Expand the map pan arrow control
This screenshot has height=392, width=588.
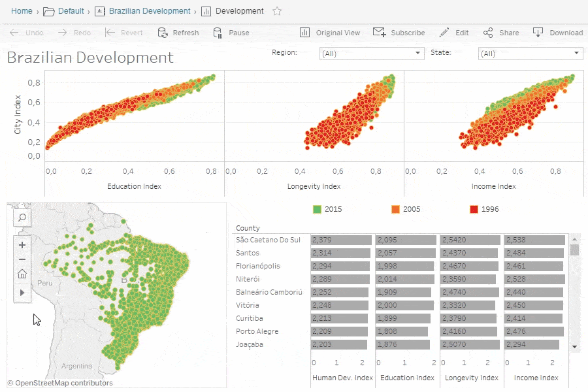(22, 292)
